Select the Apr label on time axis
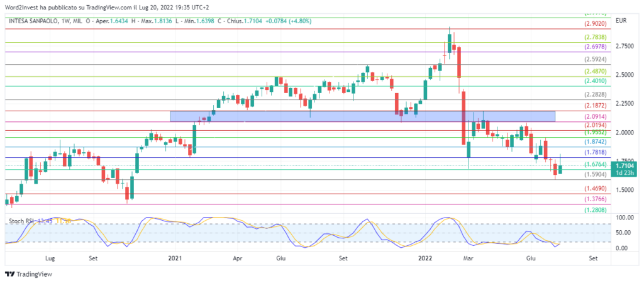644x283 pixels. click(237, 258)
